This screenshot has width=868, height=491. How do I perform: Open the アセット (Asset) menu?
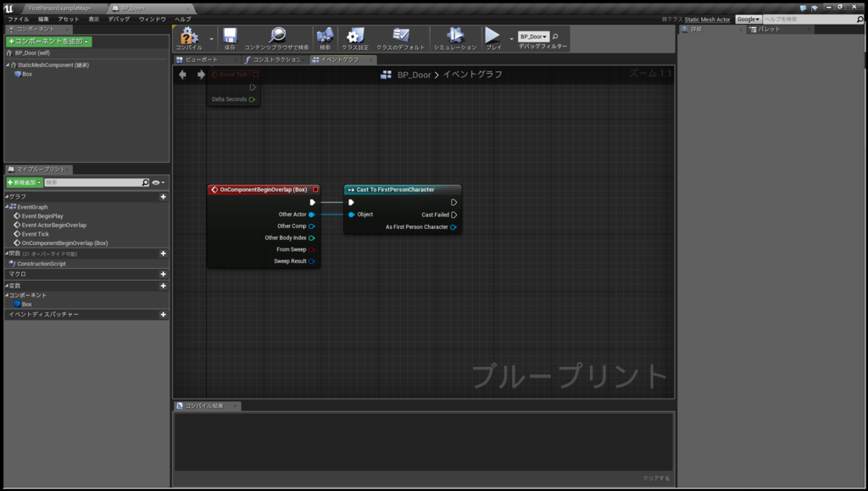69,20
